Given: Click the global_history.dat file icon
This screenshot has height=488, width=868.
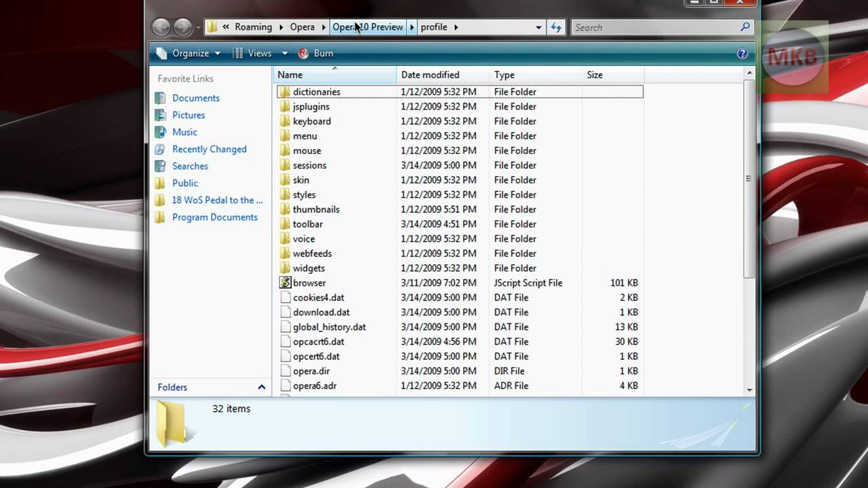Looking at the screenshot, I should pyautogui.click(x=285, y=327).
